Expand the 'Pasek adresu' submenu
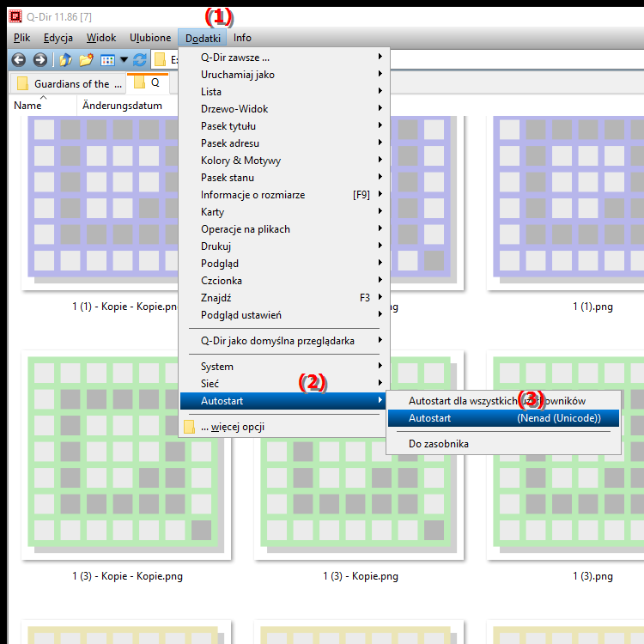 pos(284,143)
